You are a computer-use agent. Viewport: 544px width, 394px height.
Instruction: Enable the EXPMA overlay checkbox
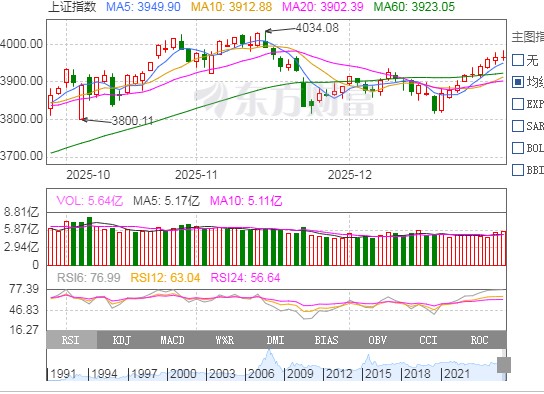(x=518, y=104)
